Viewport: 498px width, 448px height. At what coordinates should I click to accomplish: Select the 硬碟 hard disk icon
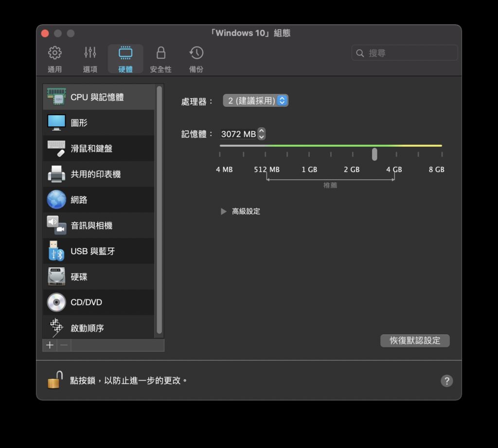point(56,276)
